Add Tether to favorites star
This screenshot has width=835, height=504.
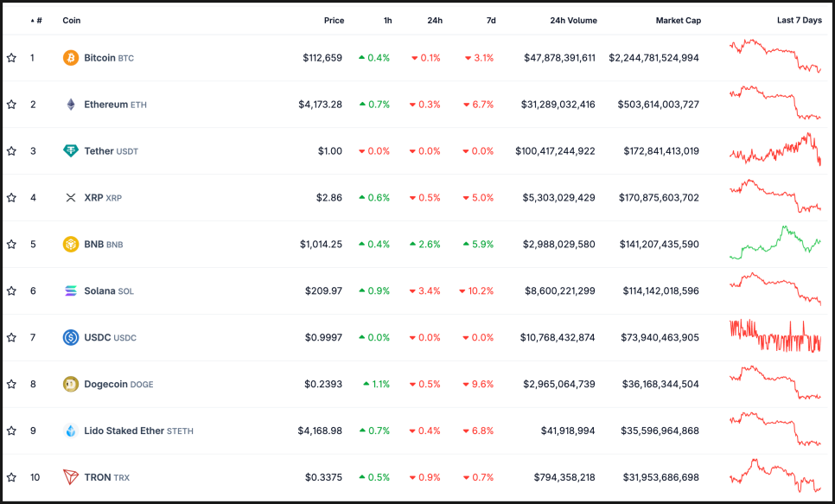coord(11,150)
